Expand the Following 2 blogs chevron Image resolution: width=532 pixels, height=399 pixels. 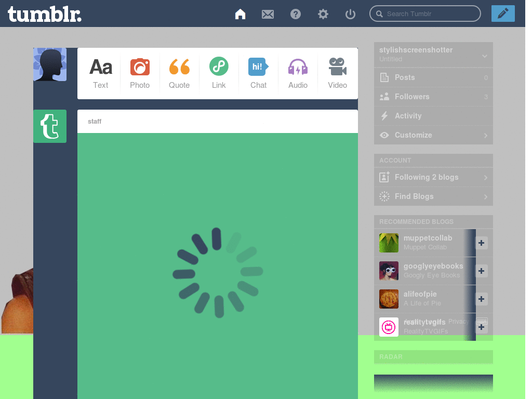click(486, 178)
